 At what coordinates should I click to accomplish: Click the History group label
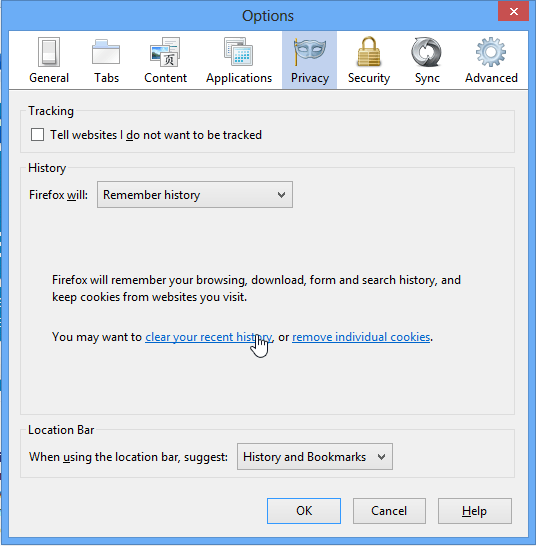tap(47, 168)
